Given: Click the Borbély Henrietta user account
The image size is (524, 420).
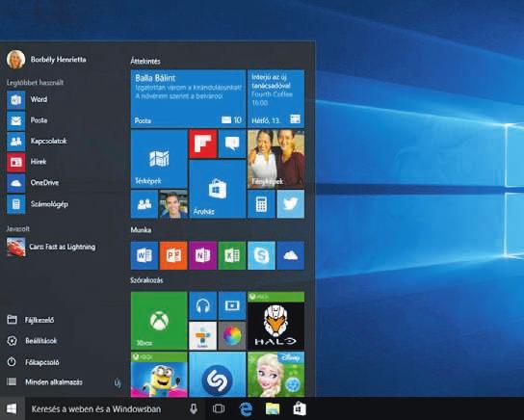Looking at the screenshot, I should [46, 60].
